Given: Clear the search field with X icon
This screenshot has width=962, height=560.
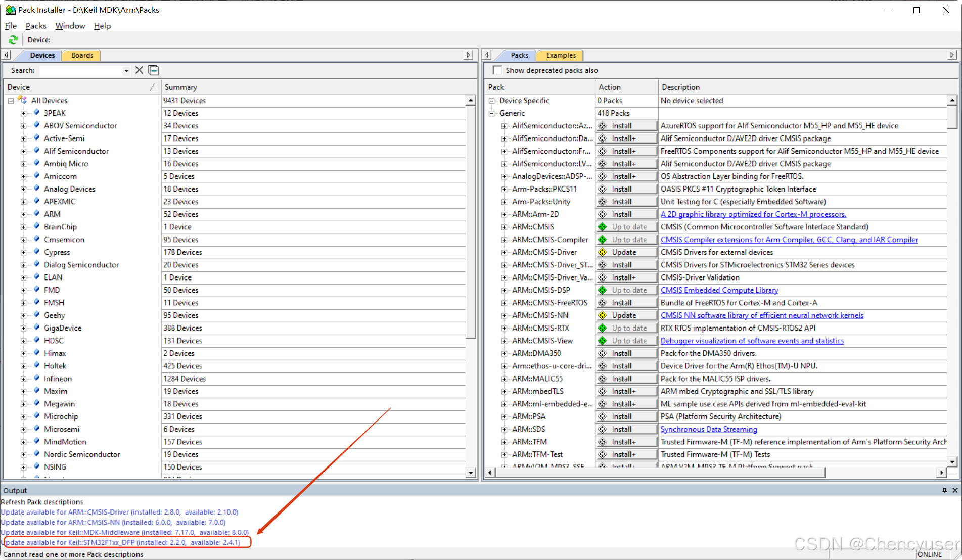Looking at the screenshot, I should point(139,70).
